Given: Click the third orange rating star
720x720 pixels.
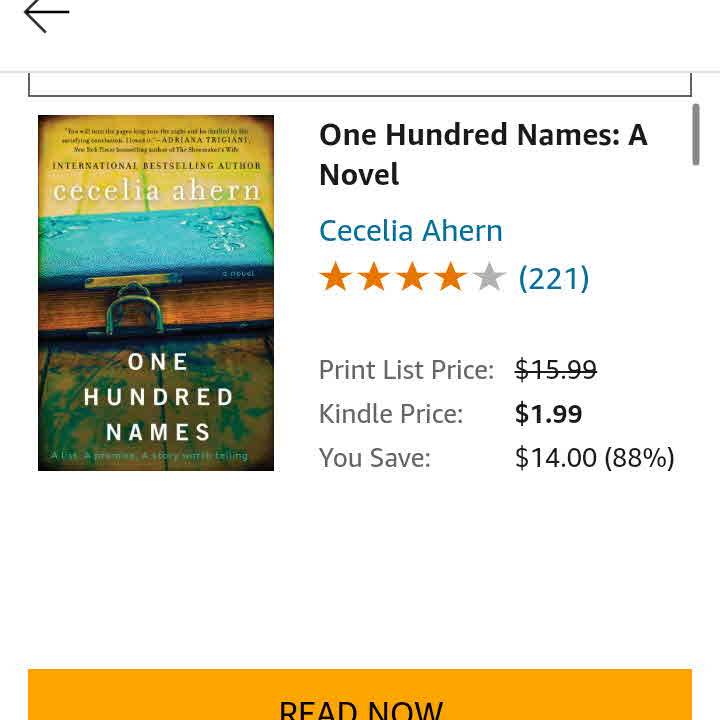Looking at the screenshot, I should point(412,278).
